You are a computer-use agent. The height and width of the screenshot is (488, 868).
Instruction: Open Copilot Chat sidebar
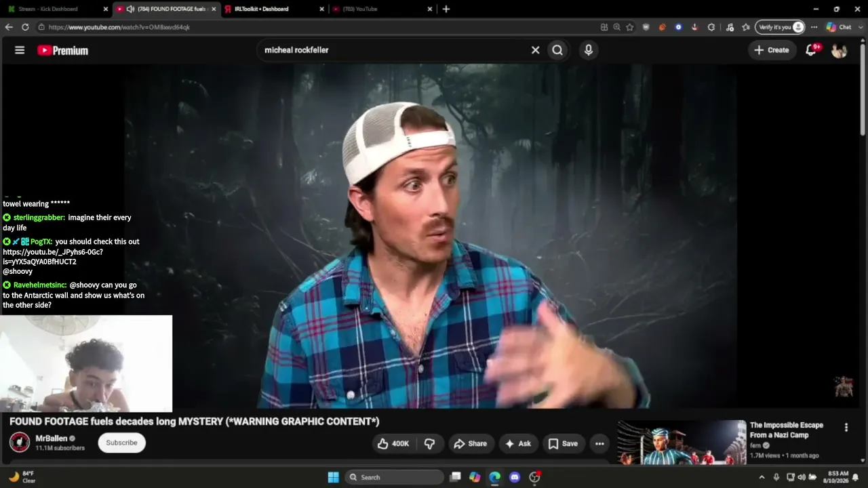[x=838, y=27]
